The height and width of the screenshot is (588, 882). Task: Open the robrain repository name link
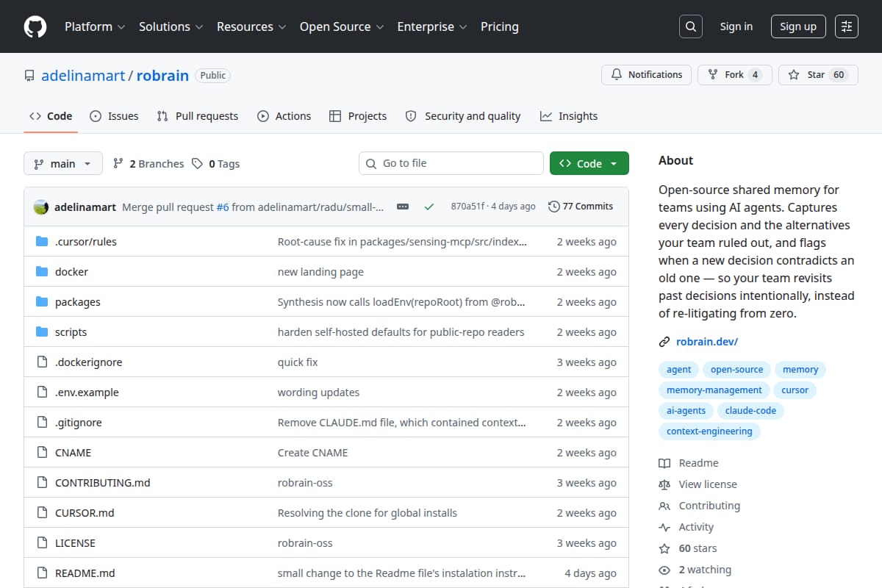pyautogui.click(x=162, y=76)
